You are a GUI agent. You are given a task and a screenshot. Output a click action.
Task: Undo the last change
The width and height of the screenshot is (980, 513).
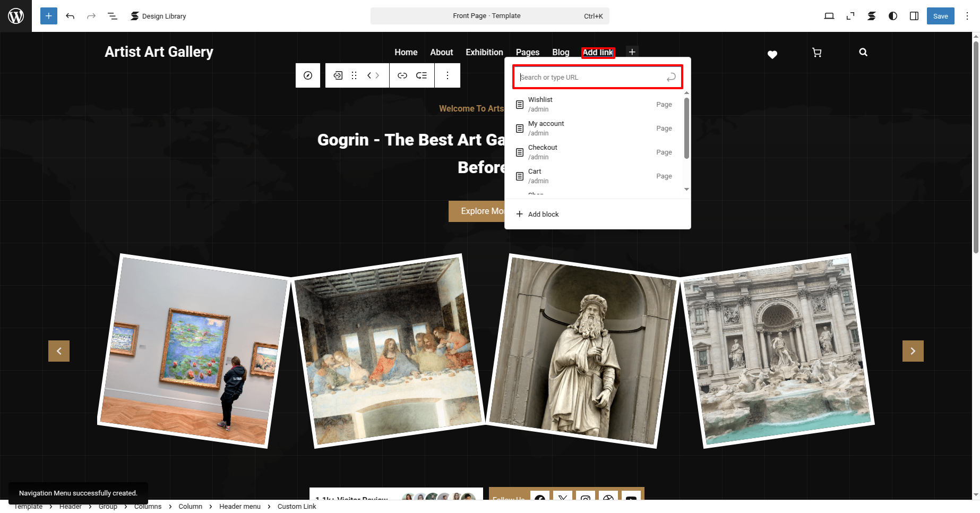coord(70,16)
